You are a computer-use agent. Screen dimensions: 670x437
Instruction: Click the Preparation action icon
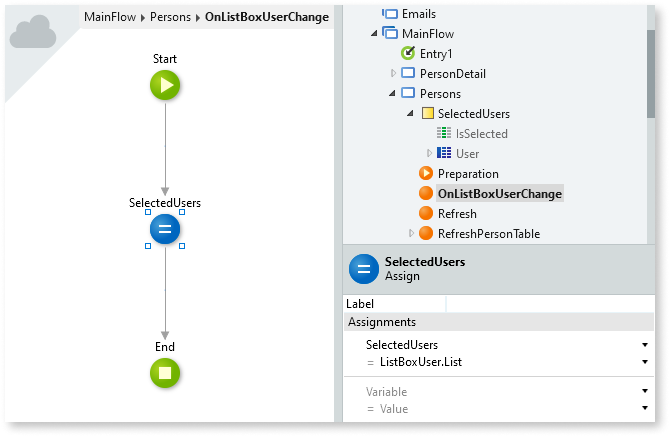[x=426, y=173]
